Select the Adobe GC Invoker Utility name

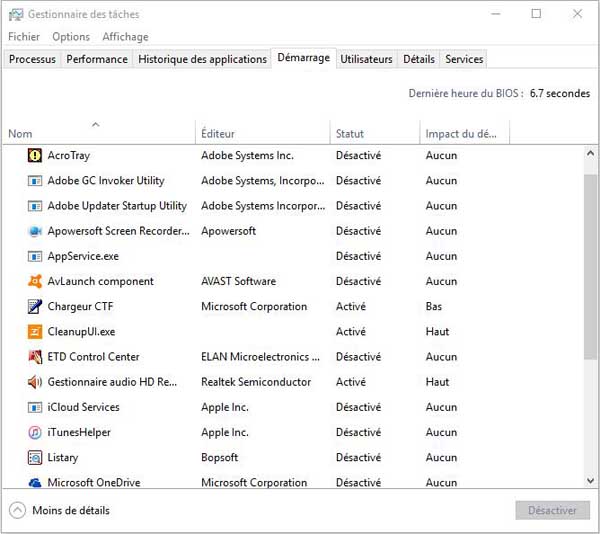[x=106, y=181]
